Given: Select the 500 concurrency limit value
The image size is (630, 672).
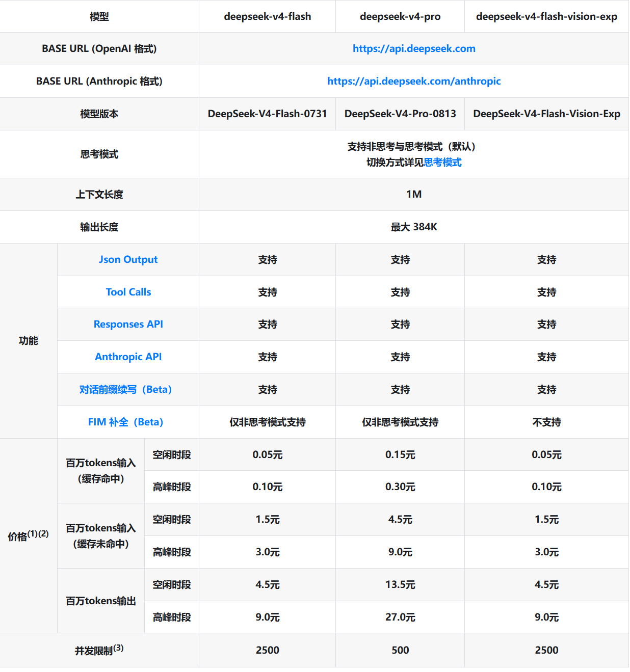Looking at the screenshot, I should [400, 651].
